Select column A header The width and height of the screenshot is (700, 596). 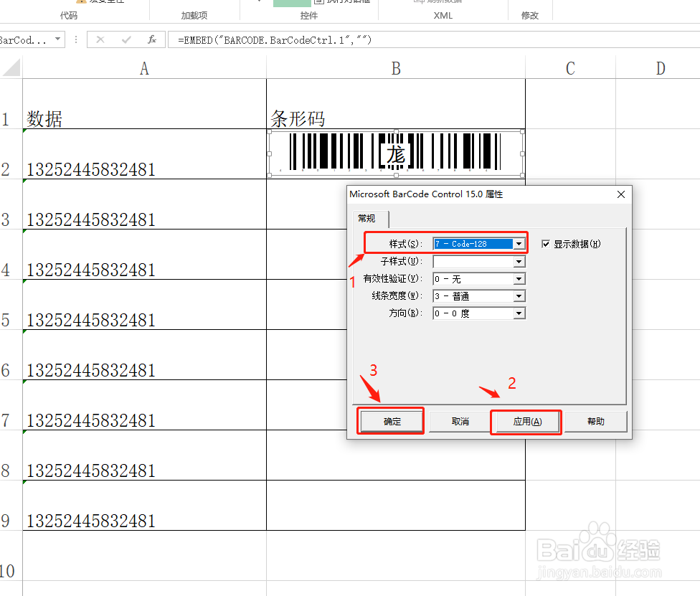[x=144, y=68]
